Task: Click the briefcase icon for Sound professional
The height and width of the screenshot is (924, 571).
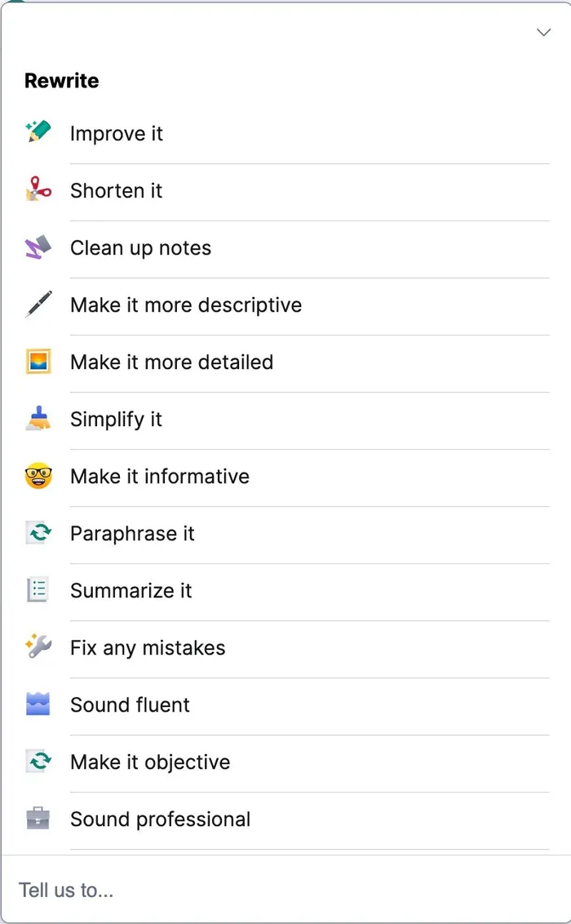Action: coord(38,818)
